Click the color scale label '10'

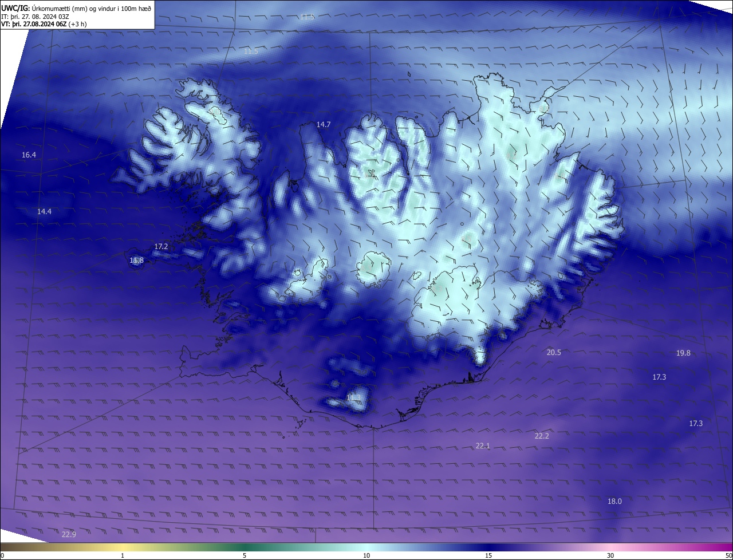tap(366, 556)
